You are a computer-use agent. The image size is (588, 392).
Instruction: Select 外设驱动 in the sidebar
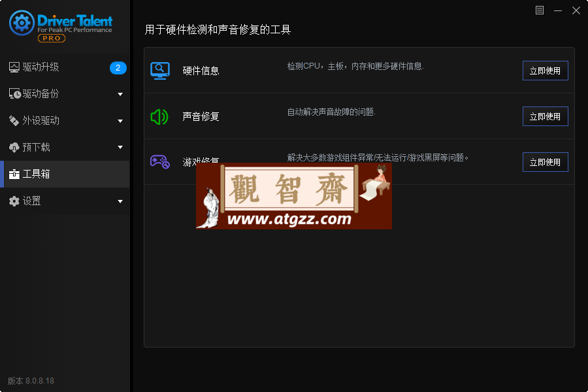(x=65, y=120)
